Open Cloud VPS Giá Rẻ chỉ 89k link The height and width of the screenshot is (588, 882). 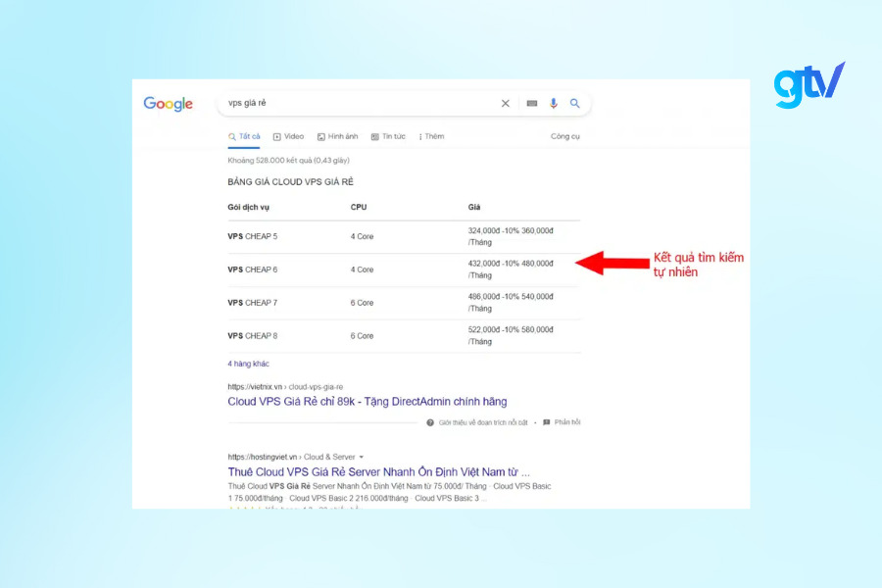[x=367, y=402]
